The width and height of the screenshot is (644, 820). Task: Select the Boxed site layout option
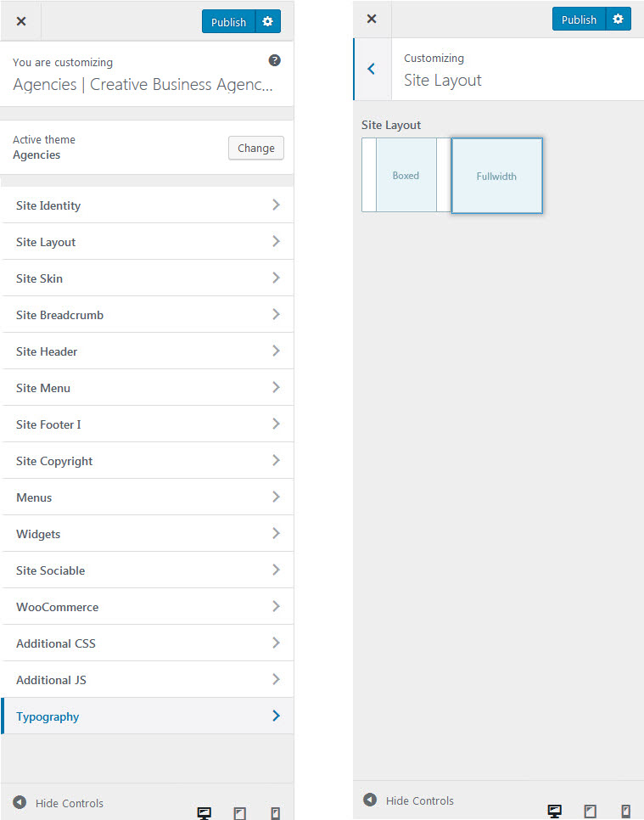406,176
